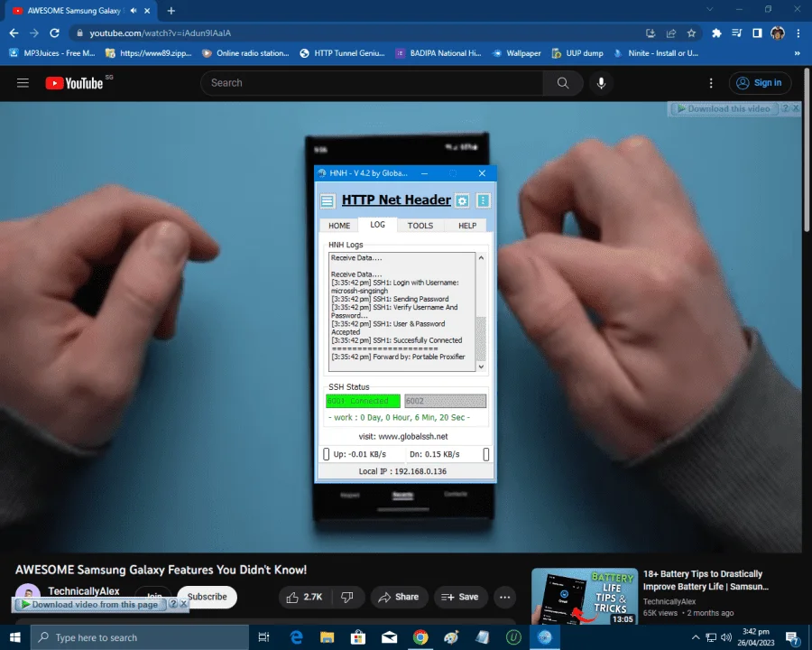Click Download this video overlay button
Viewport: 812px width, 650px height.
(x=724, y=109)
